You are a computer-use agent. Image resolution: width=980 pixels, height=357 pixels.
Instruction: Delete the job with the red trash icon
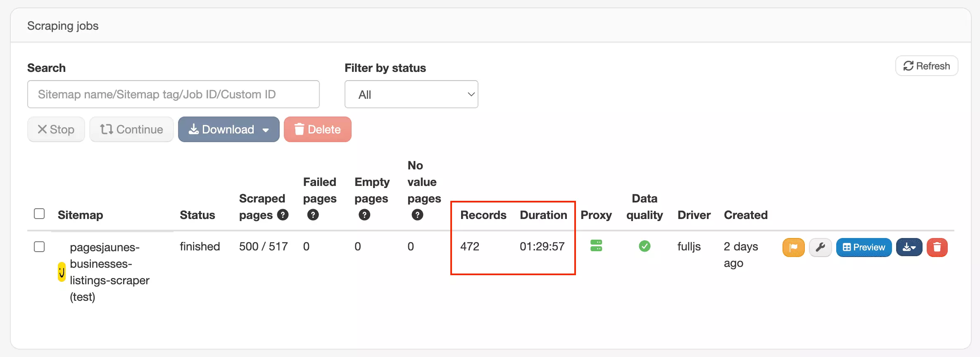click(937, 248)
